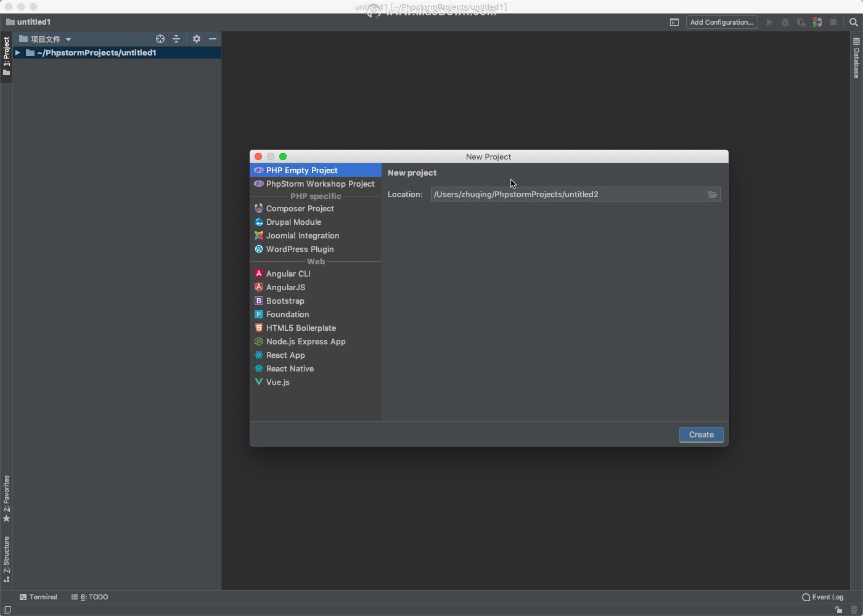Viewport: 863px width, 616px height.
Task: Click the window layout icon before Add Configuration
Action: click(x=674, y=22)
